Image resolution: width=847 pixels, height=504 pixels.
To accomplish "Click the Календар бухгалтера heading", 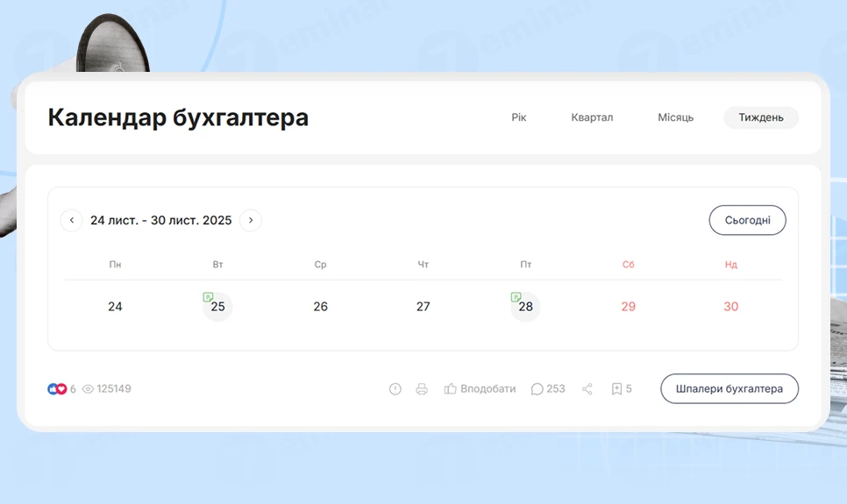I will [178, 117].
